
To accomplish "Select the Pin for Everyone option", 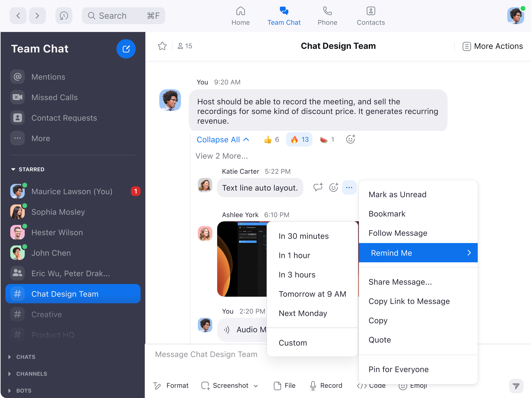I will (398, 369).
